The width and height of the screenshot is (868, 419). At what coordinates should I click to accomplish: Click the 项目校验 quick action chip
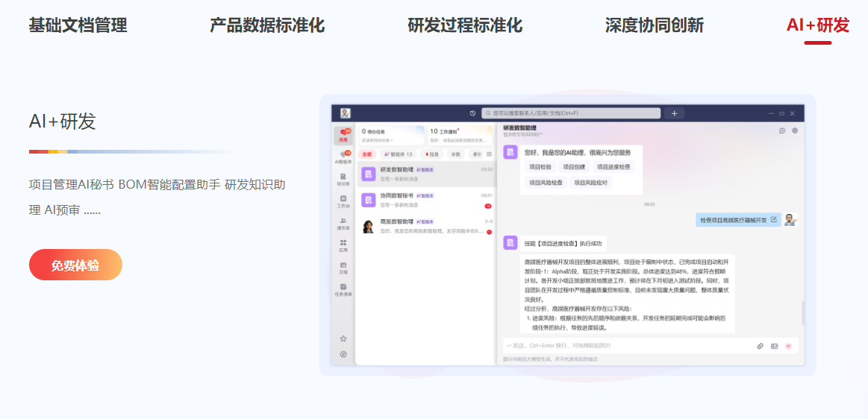[540, 166]
